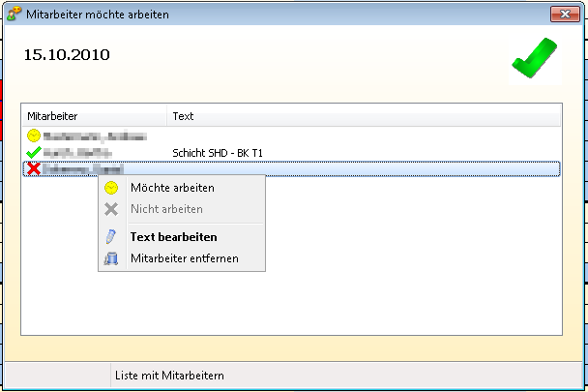This screenshot has width=588, height=392.
Task: Close the 'Mitarbeiter möchte arbeiten' window
Action: click(x=565, y=15)
